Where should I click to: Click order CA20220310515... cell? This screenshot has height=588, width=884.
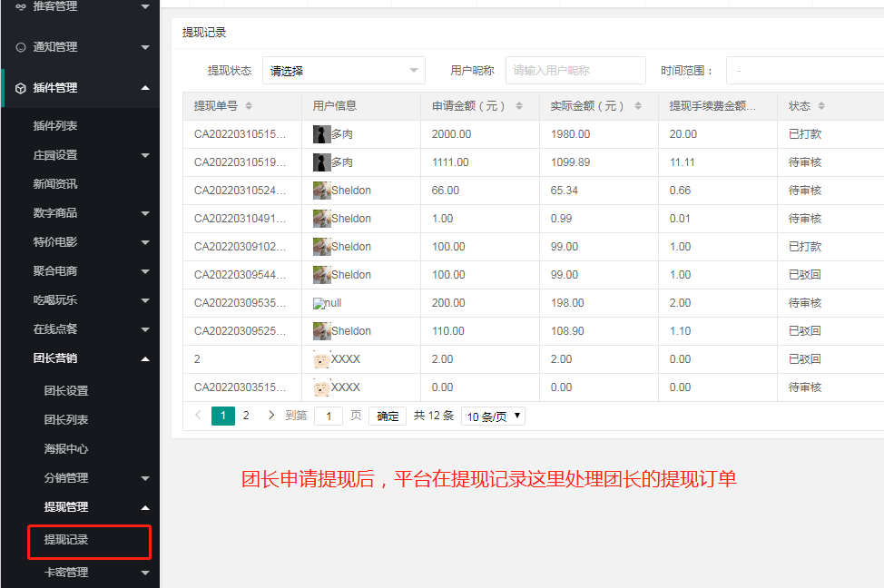[x=241, y=134]
